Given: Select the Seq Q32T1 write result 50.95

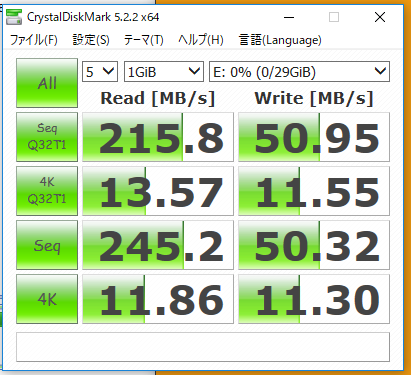Looking at the screenshot, I should pyautogui.click(x=314, y=137).
